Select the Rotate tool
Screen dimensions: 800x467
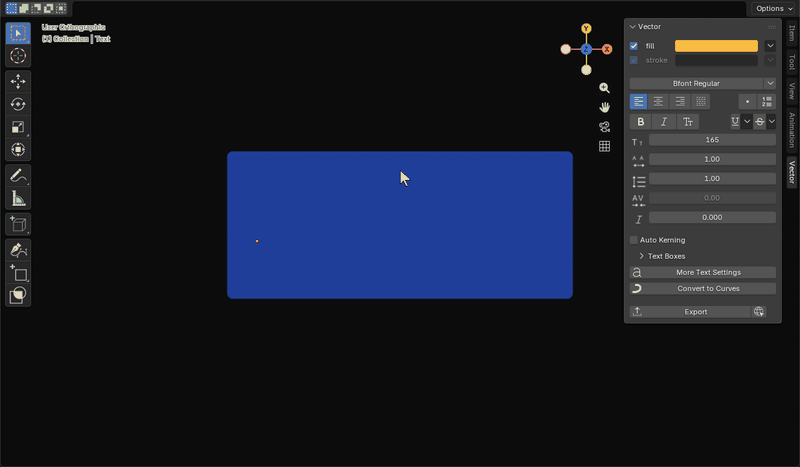click(18, 104)
